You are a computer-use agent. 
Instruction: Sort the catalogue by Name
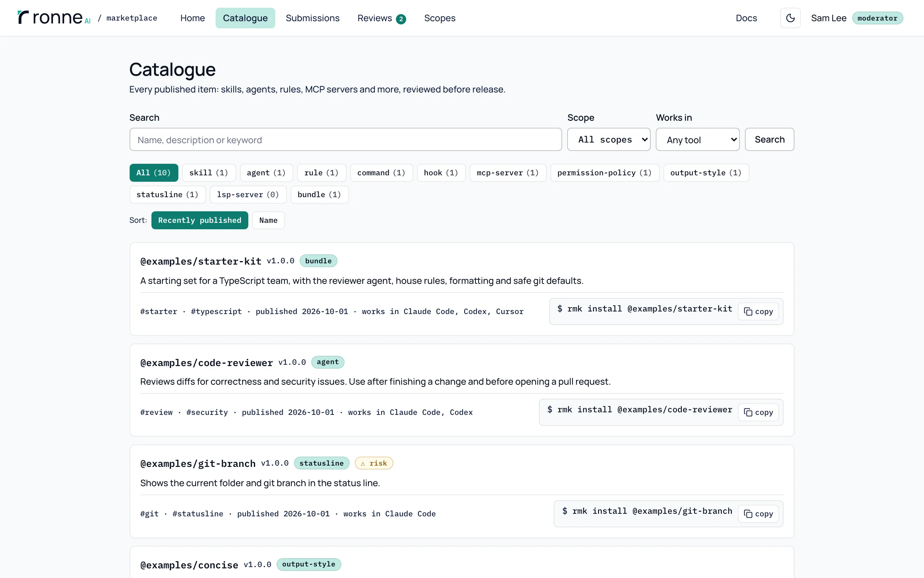coord(269,220)
